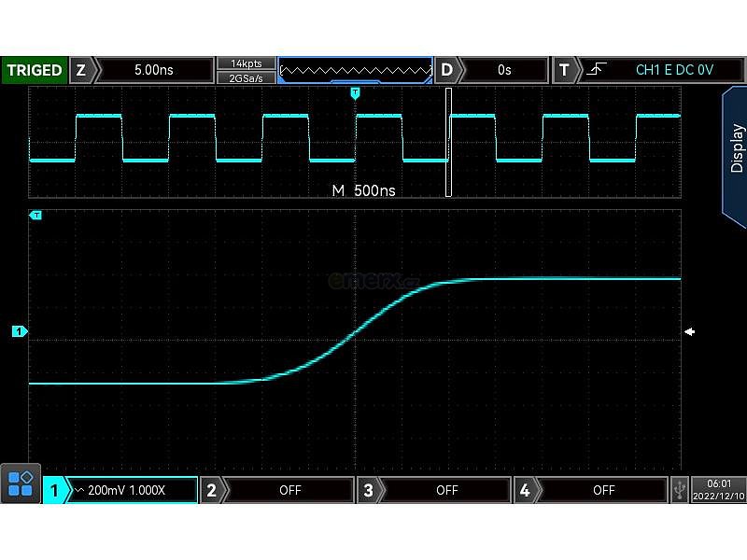The height and width of the screenshot is (560, 747).
Task: Open the main menu grid icon
Action: point(21,483)
